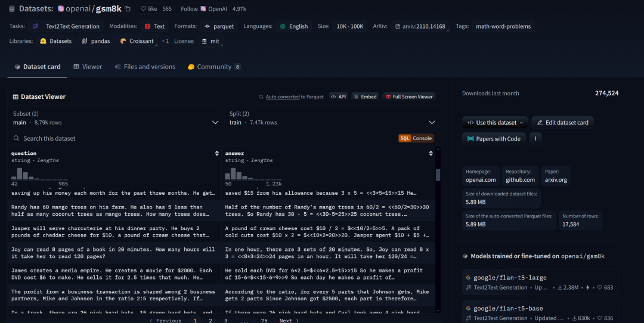Click the like heart button
This screenshot has width=644, height=323.
point(148,8)
